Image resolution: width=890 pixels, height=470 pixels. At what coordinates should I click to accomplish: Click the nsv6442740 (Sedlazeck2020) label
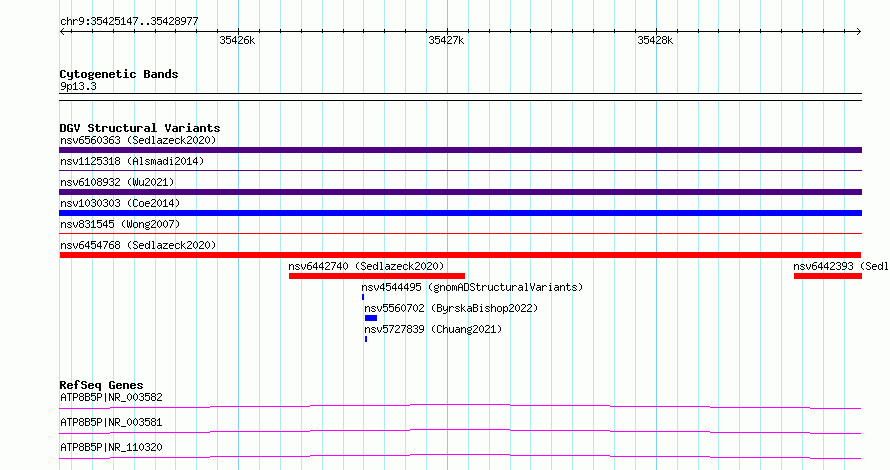[366, 266]
